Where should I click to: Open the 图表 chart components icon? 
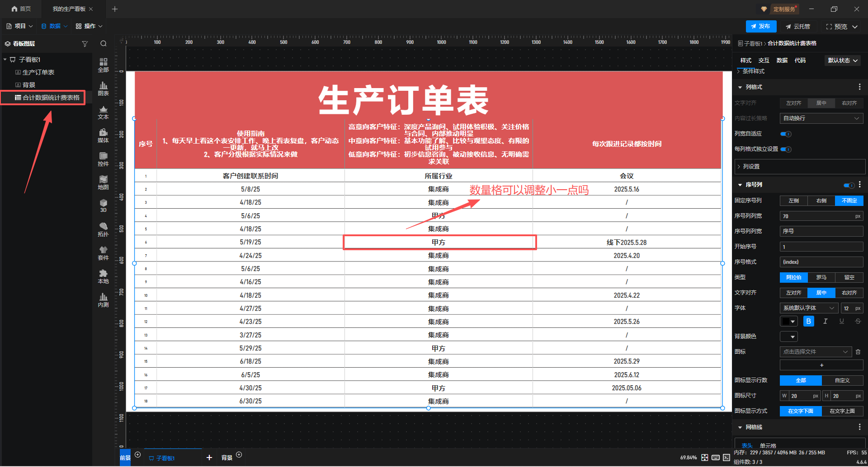tap(103, 88)
